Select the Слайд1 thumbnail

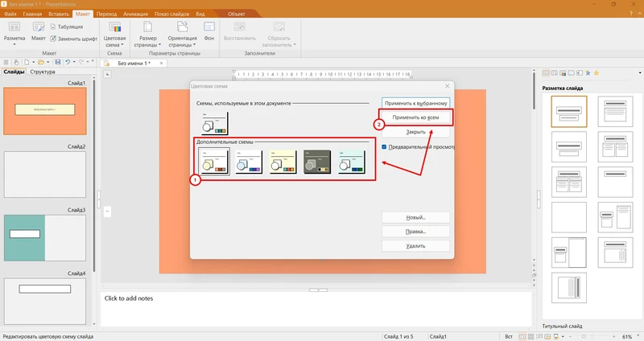click(x=45, y=111)
